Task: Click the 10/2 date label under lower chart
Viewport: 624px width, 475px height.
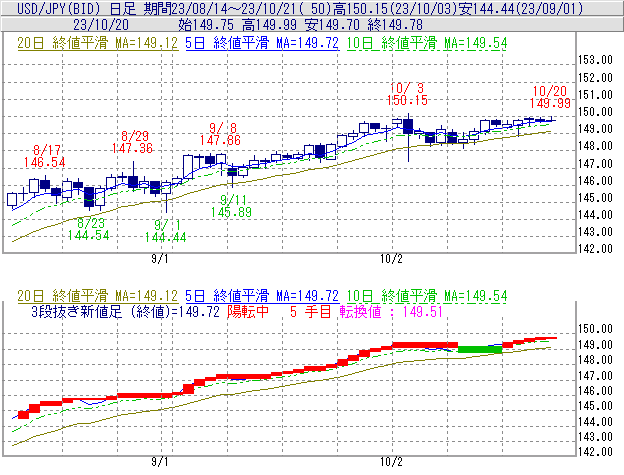Action: [x=392, y=462]
